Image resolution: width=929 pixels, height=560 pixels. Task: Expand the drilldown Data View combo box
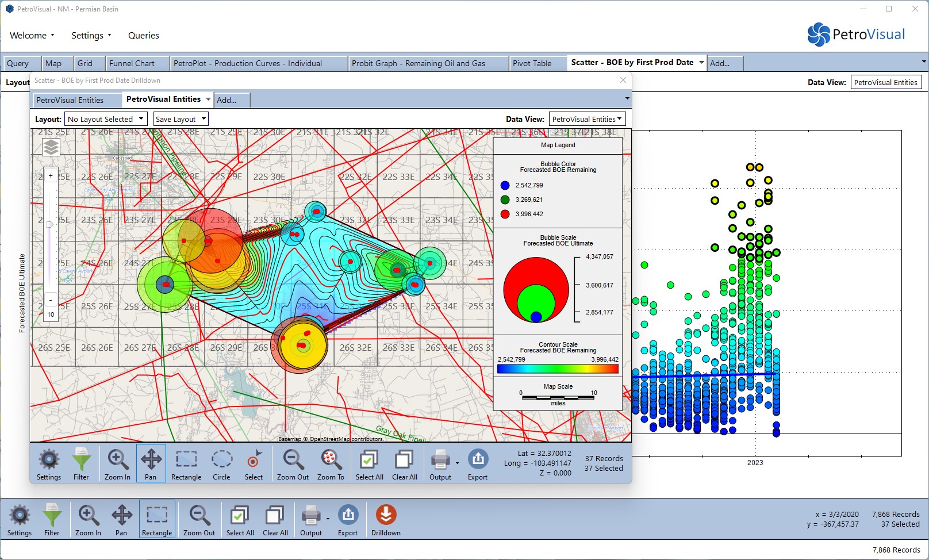pos(587,119)
